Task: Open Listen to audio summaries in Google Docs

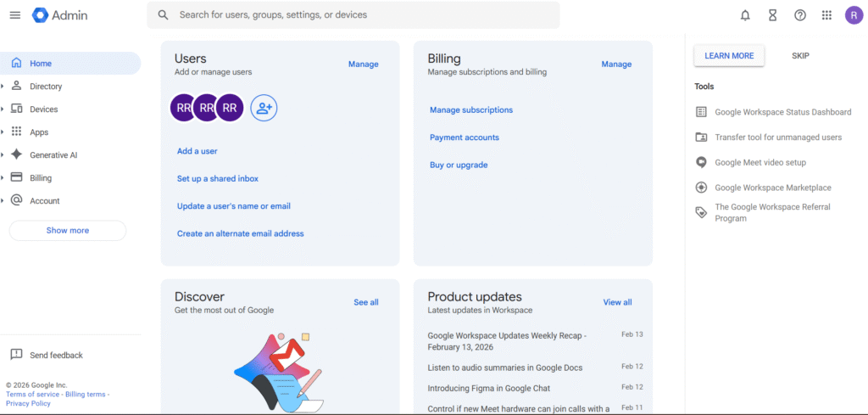Action: tap(505, 367)
